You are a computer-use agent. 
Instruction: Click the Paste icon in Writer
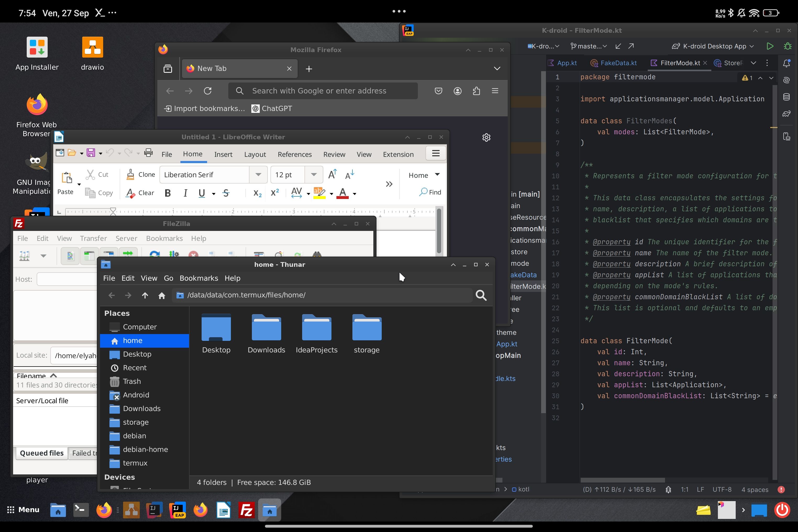coord(66,178)
